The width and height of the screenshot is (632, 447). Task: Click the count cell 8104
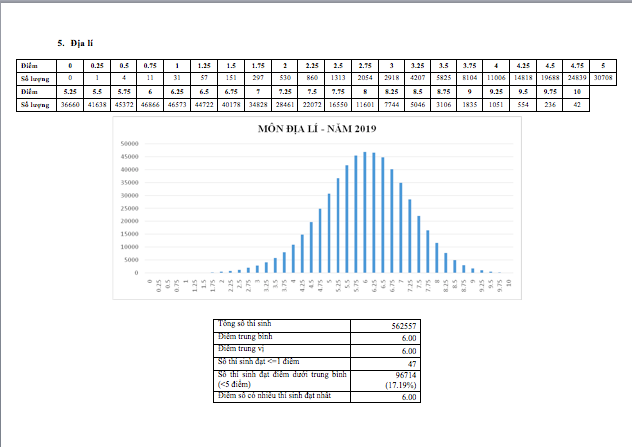click(470, 78)
